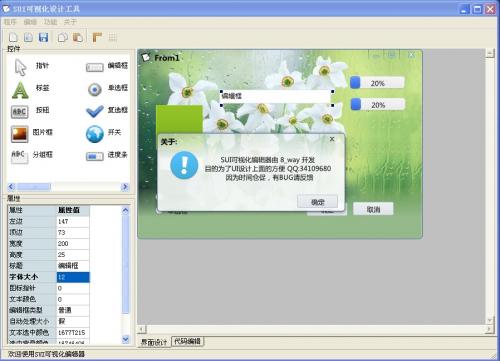Click the controls palette right scroll arrow
Image resolution: width=500 pixels, height=361 pixels.
point(125,187)
